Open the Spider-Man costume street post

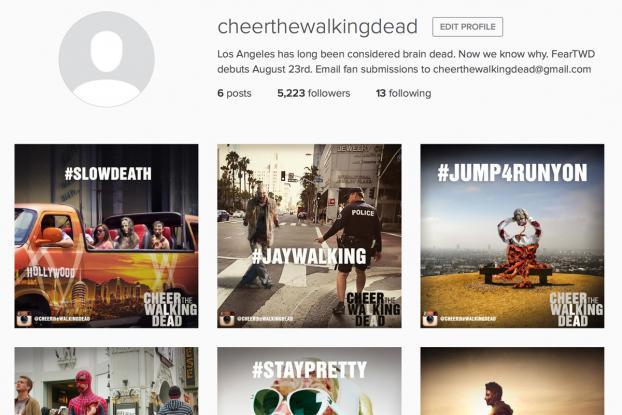tap(106, 381)
